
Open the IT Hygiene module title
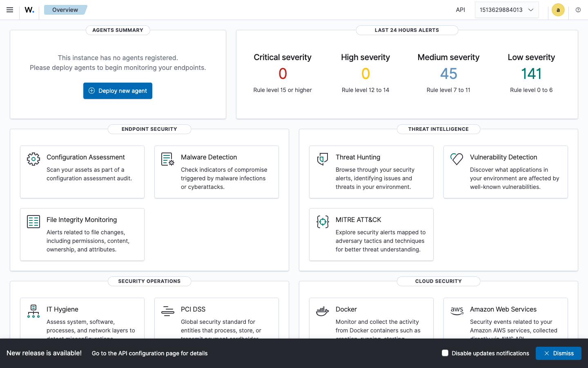pyautogui.click(x=62, y=309)
